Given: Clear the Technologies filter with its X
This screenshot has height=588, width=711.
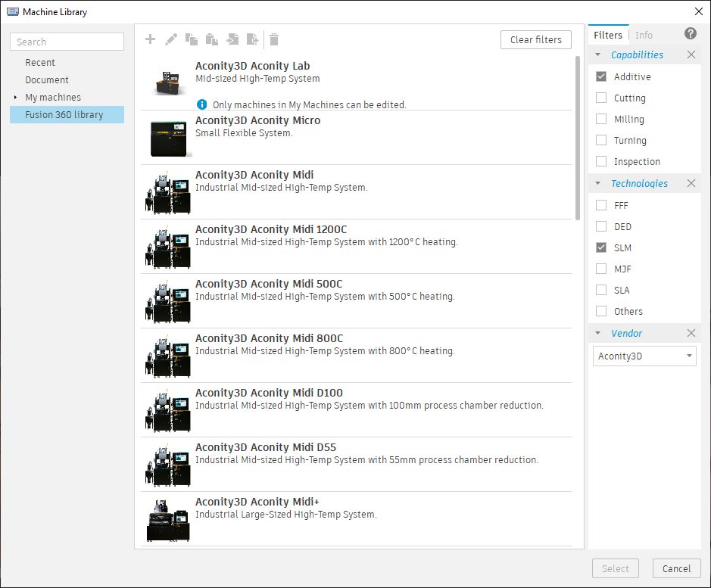Looking at the screenshot, I should click(691, 183).
